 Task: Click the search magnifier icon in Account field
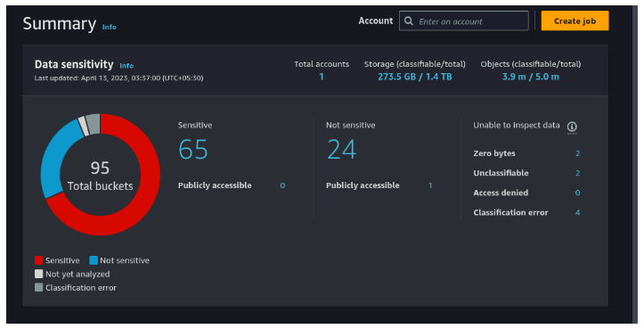click(x=408, y=21)
